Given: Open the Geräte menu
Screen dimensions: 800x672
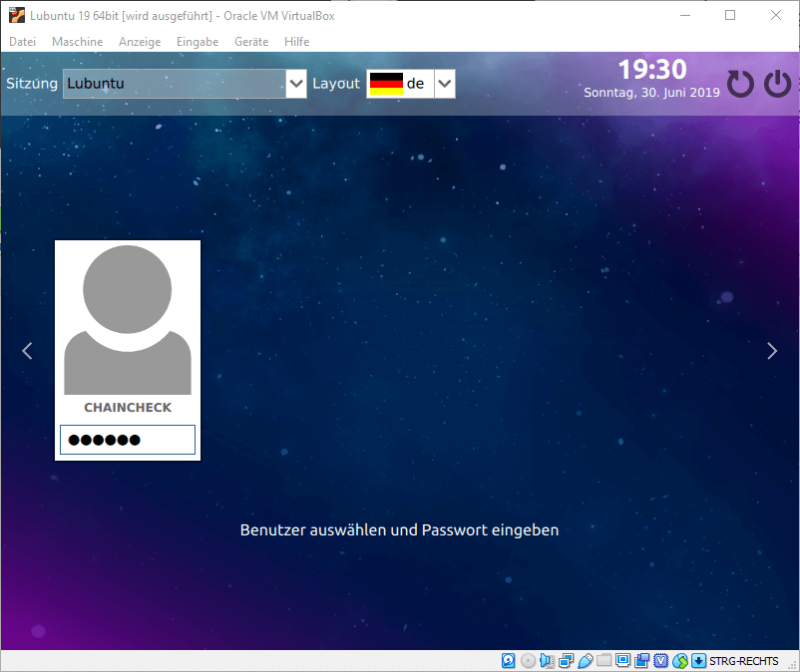Looking at the screenshot, I should 251,42.
